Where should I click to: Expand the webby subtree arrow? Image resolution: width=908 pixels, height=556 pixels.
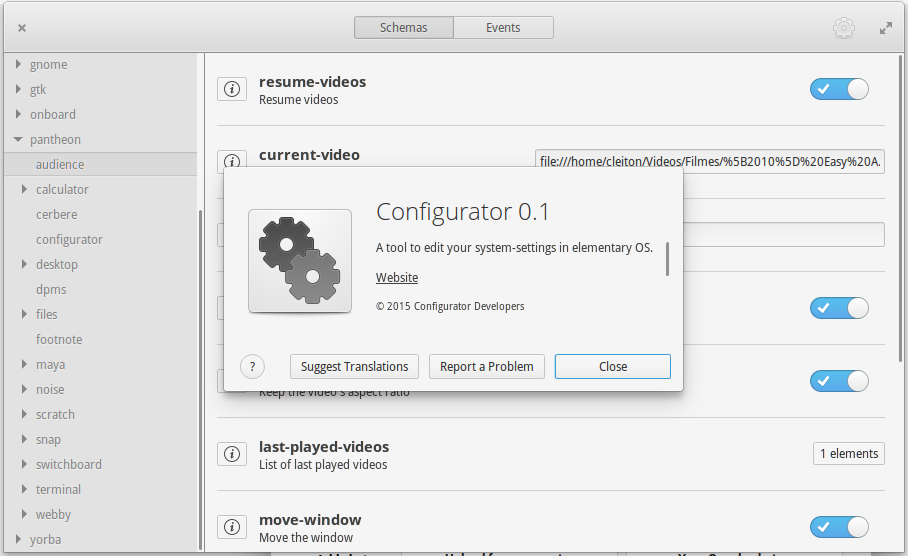(24, 514)
